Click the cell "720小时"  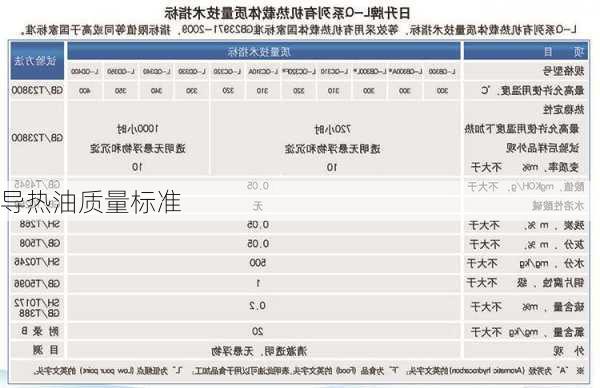(x=332, y=129)
